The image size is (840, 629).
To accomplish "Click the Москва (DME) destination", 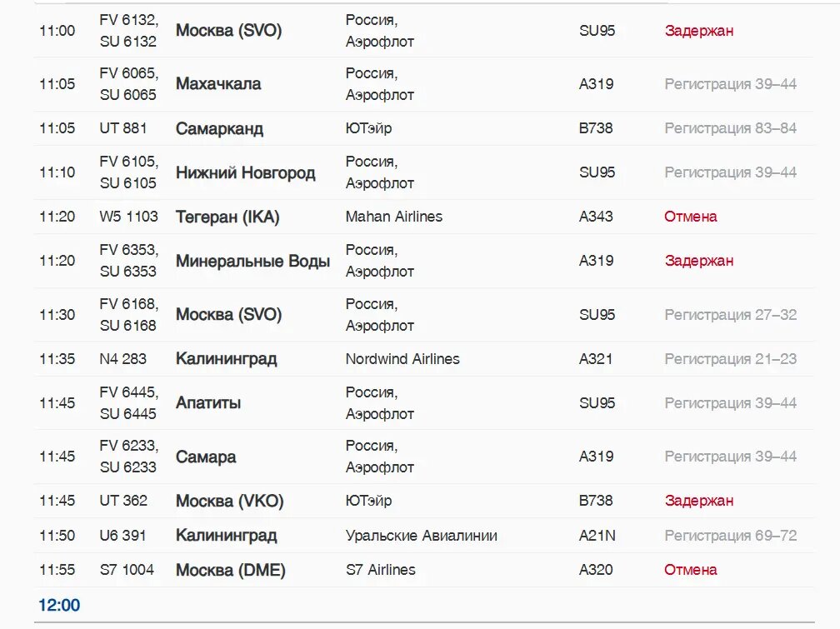I will [230, 570].
